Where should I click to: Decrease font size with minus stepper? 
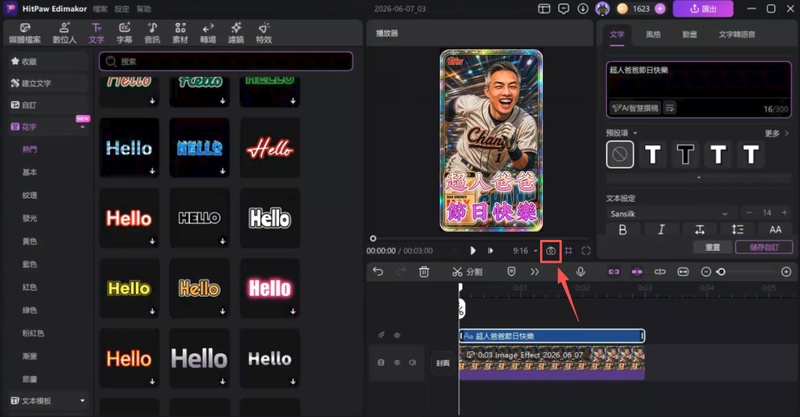click(749, 212)
